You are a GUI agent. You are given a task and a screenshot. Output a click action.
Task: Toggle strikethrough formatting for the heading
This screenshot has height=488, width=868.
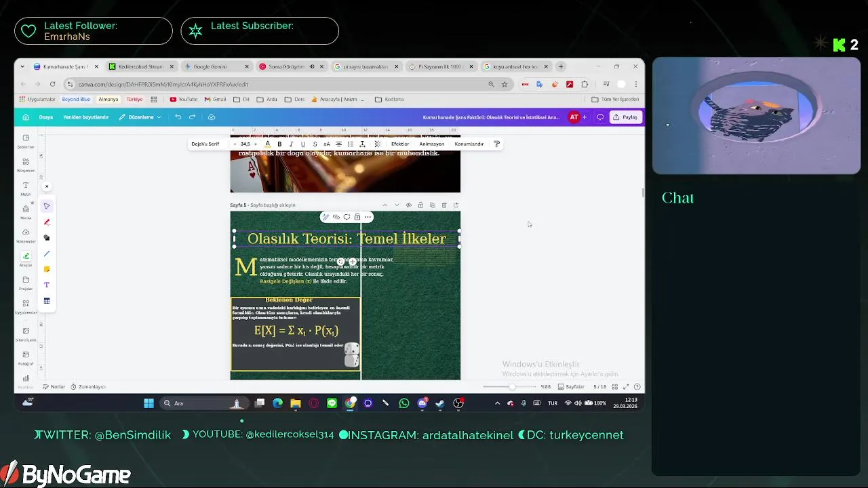[315, 144]
